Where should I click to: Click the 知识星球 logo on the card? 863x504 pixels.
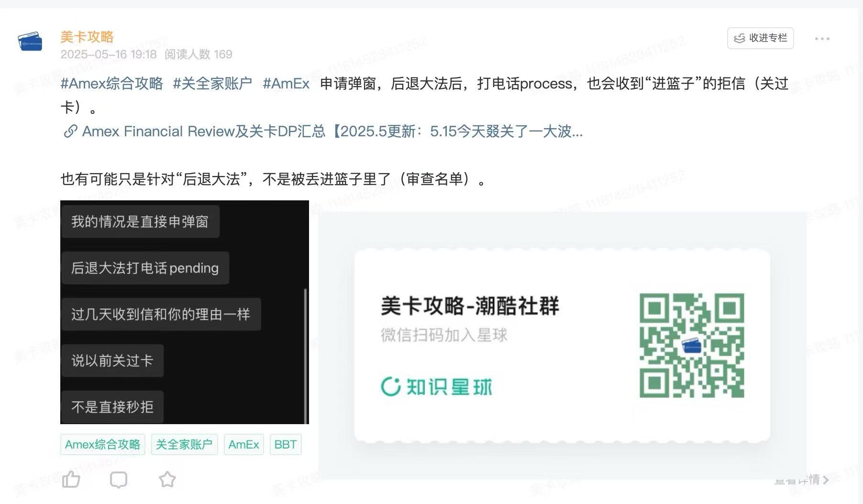[436, 386]
